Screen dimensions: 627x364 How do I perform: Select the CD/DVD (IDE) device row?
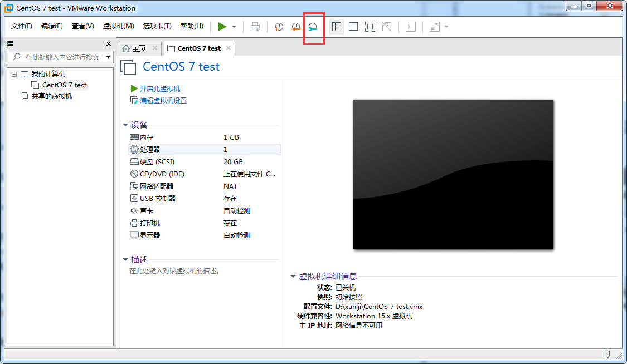[x=204, y=174]
